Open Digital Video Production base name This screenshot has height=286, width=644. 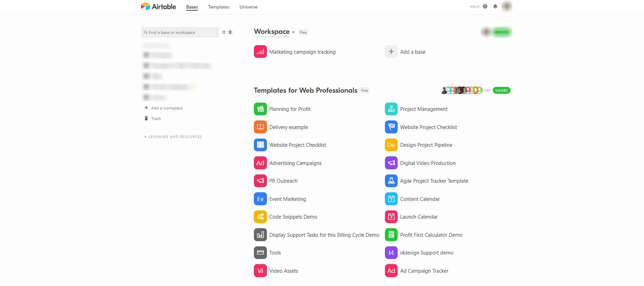click(428, 163)
